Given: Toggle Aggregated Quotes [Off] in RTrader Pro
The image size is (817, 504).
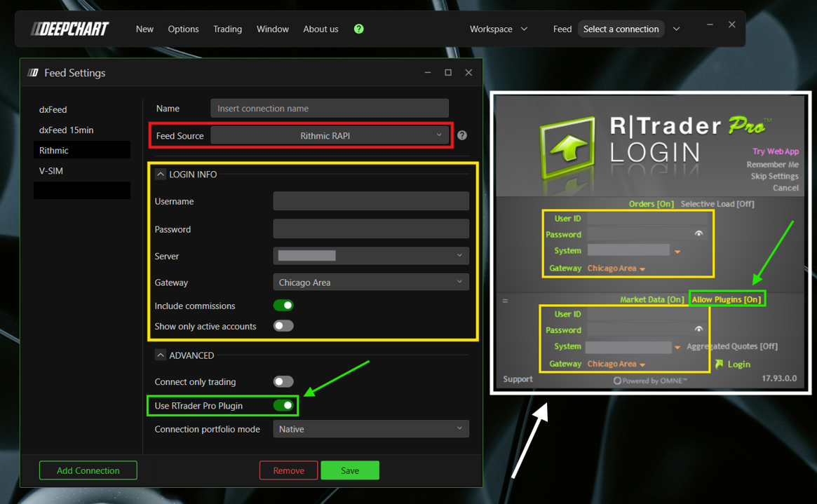Looking at the screenshot, I should click(732, 346).
